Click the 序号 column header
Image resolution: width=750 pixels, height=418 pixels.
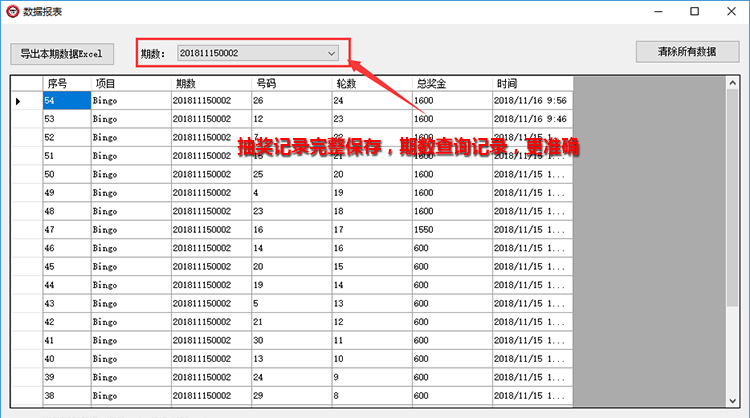click(66, 83)
